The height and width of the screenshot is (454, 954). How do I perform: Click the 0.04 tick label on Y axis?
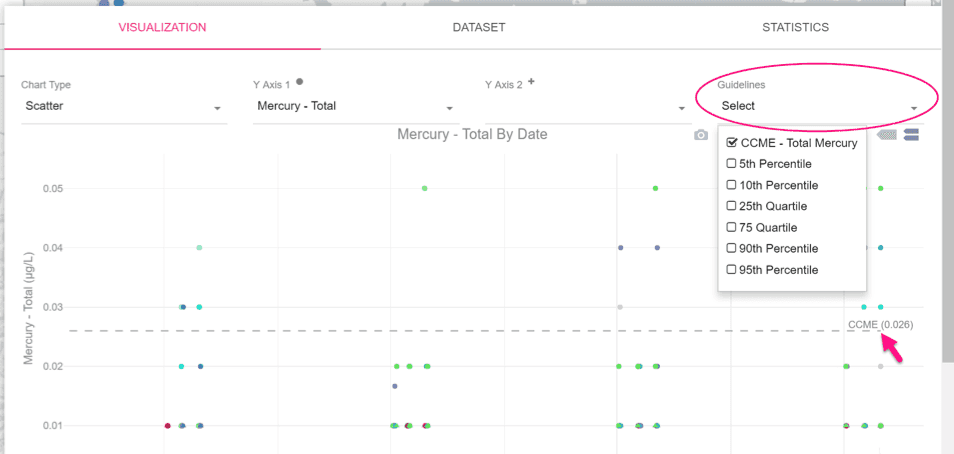click(x=52, y=248)
